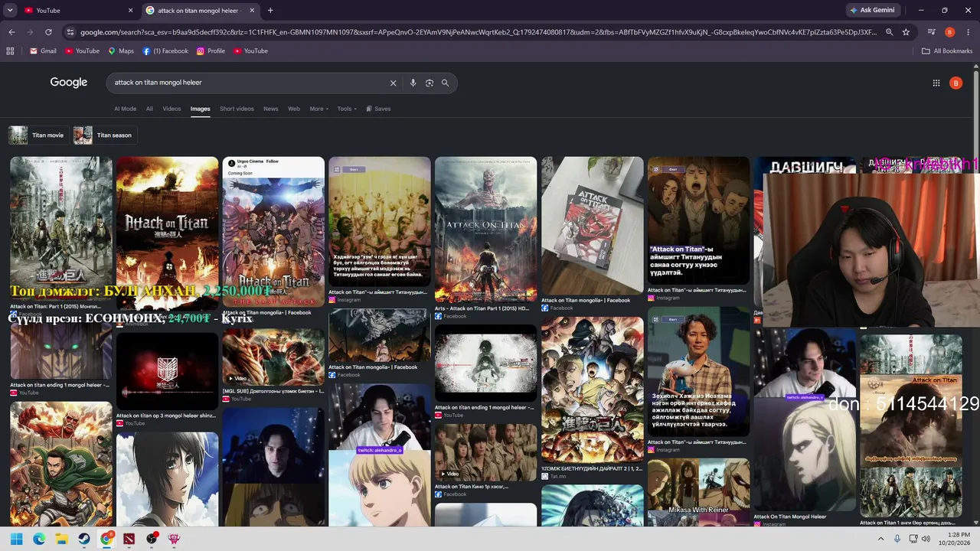
Task: Switch to the Short videos tab
Action: (237, 109)
